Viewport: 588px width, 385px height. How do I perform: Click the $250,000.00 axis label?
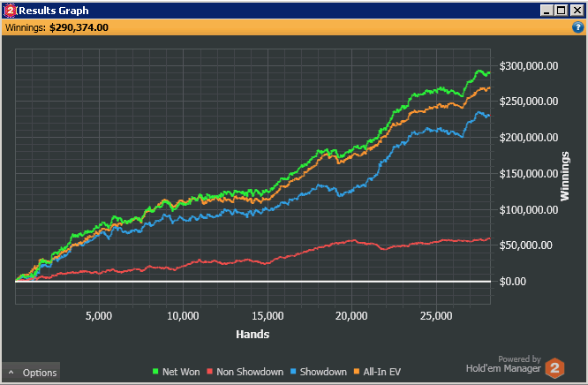pyautogui.click(x=529, y=102)
